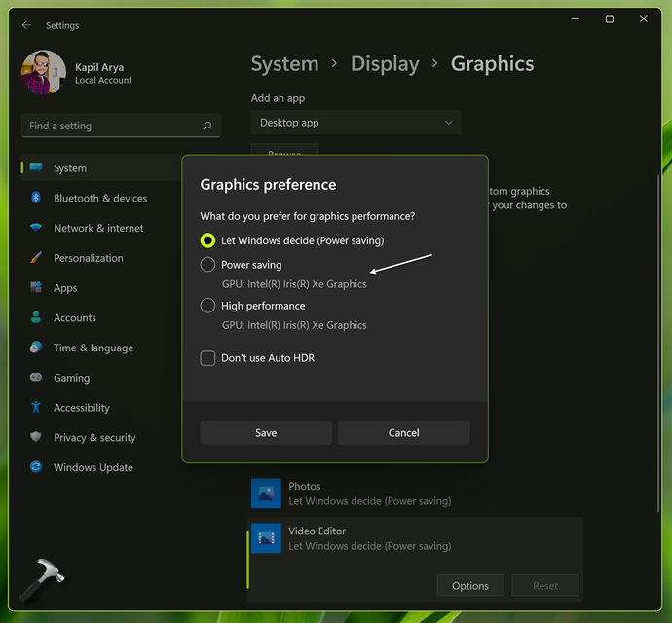
Task: Select the Power saving radio button
Action: pos(207,265)
